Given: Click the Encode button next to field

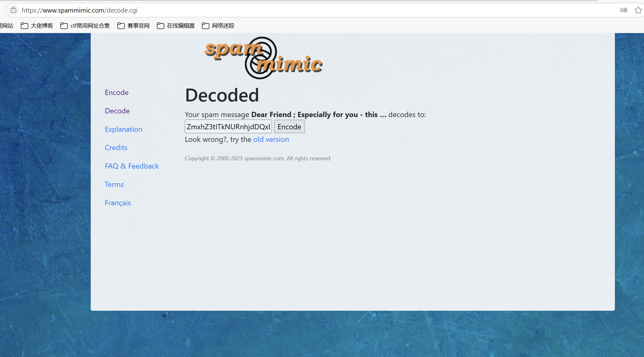Looking at the screenshot, I should [289, 127].
